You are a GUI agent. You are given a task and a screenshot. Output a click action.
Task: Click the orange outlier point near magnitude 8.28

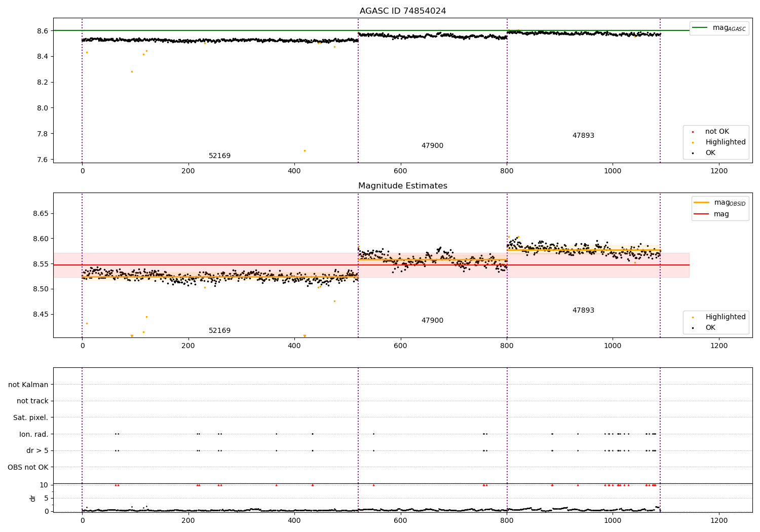click(x=132, y=71)
